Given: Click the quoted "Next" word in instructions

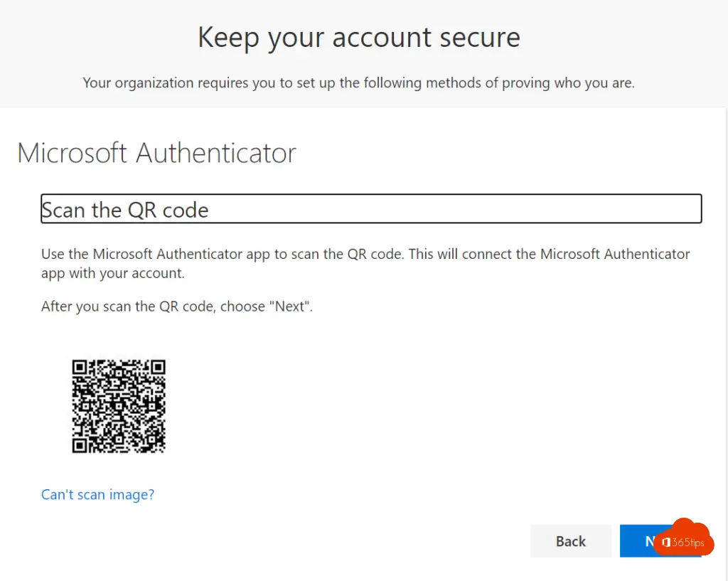Looking at the screenshot, I should [x=291, y=307].
